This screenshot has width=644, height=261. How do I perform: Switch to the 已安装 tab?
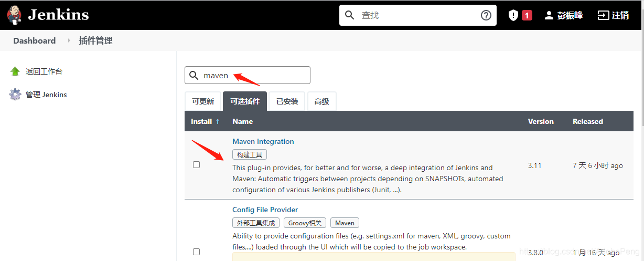pyautogui.click(x=287, y=101)
